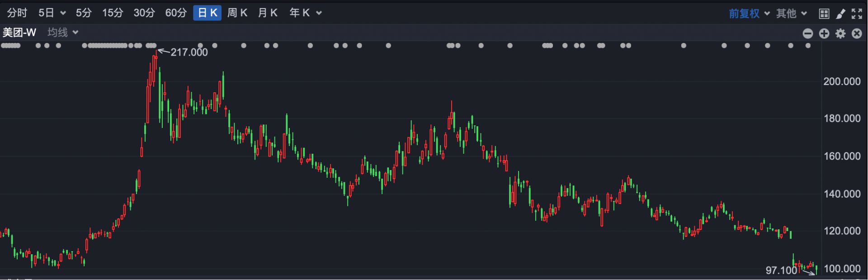Image resolution: width=868 pixels, height=280 pixels.
Task: Click the 美团-W stock name label
Action: click(19, 33)
